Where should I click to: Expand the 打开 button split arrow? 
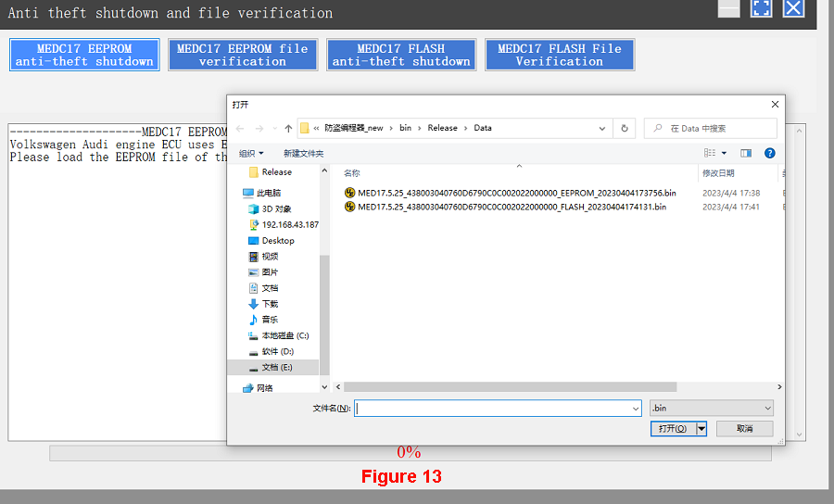tap(701, 429)
